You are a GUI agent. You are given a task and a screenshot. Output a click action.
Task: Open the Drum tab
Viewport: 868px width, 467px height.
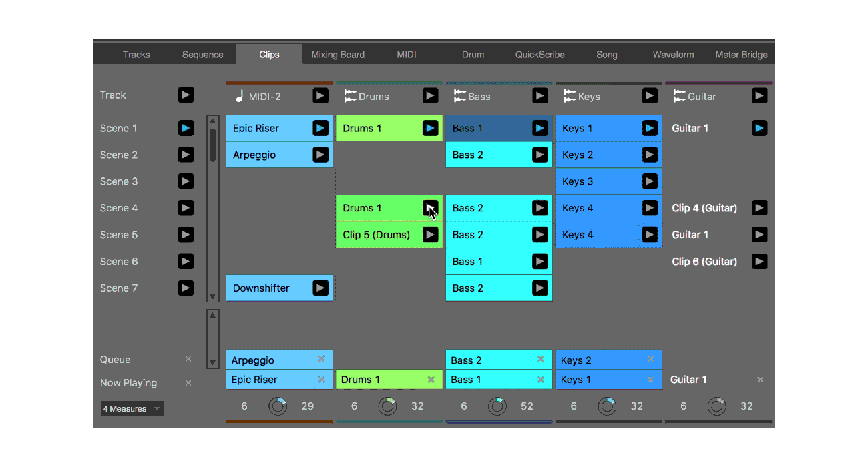click(473, 55)
